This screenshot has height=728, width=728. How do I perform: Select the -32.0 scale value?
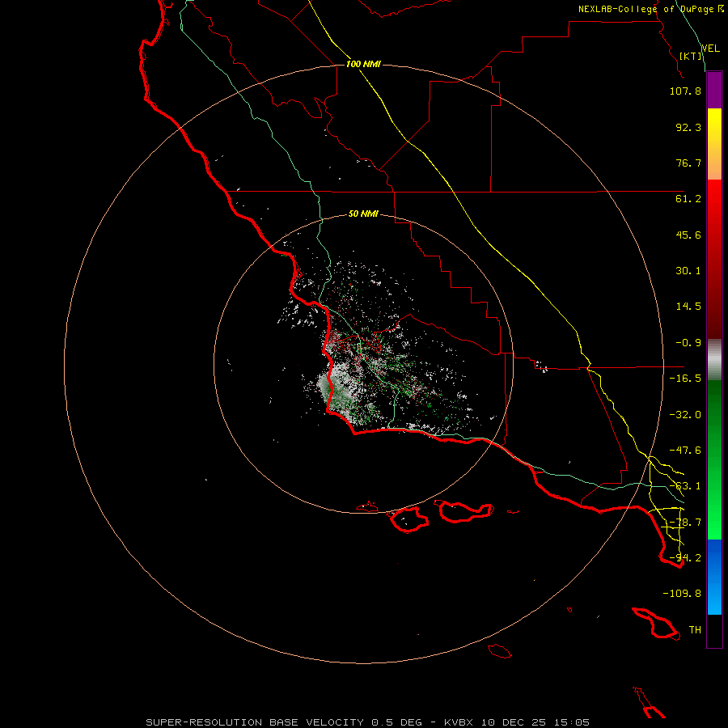pyautogui.click(x=685, y=415)
